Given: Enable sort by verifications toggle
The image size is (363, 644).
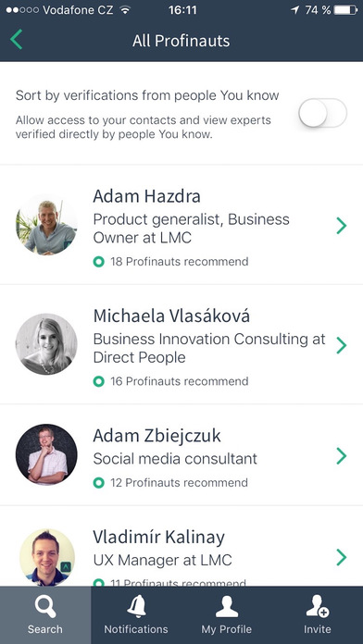Looking at the screenshot, I should tap(322, 113).
